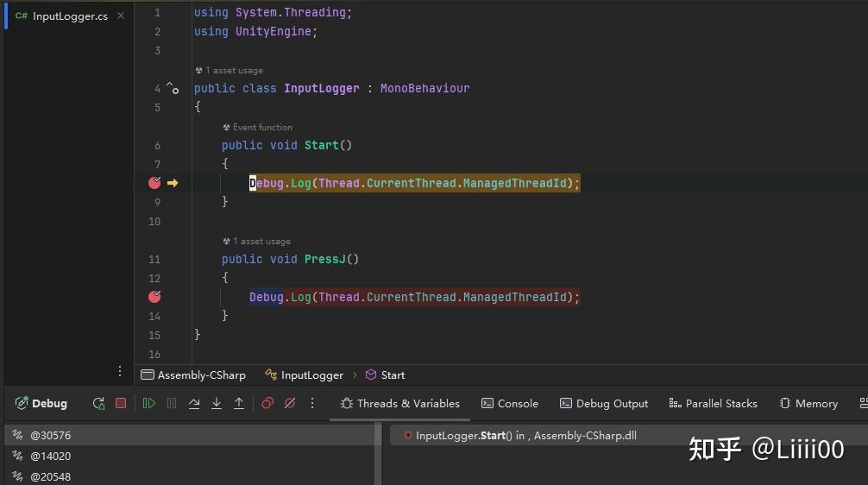
Task: Click the inheritance gutter icon on line 4
Action: click(173, 88)
